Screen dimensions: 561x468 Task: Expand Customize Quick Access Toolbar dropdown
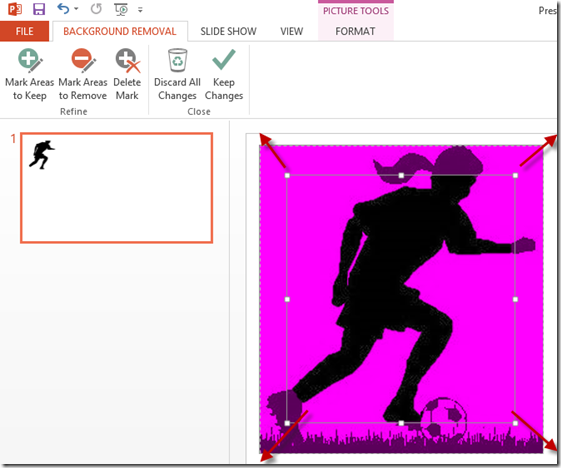(140, 10)
